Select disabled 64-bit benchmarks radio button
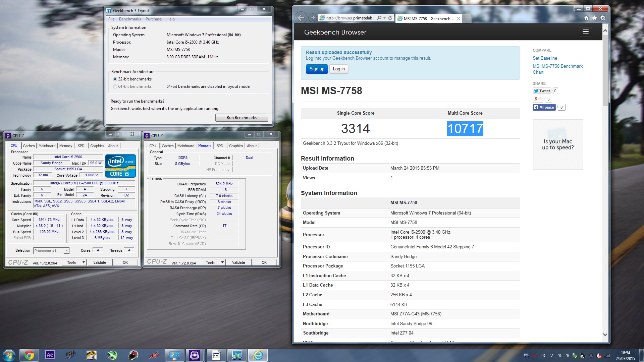 115,86
